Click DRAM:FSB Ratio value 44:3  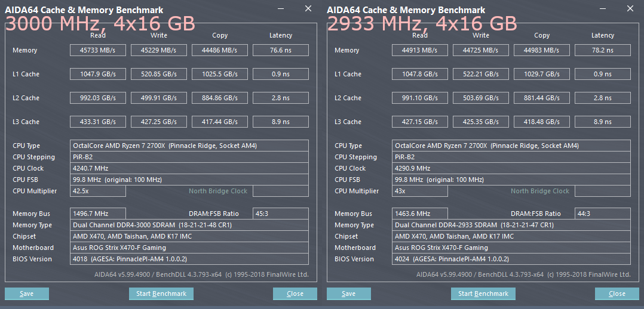[603, 214]
